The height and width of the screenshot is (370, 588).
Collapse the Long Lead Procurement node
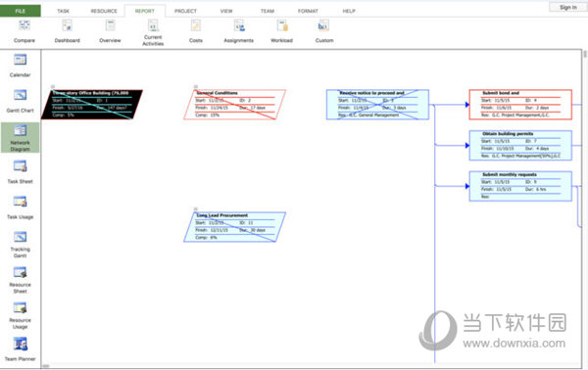[x=195, y=208]
